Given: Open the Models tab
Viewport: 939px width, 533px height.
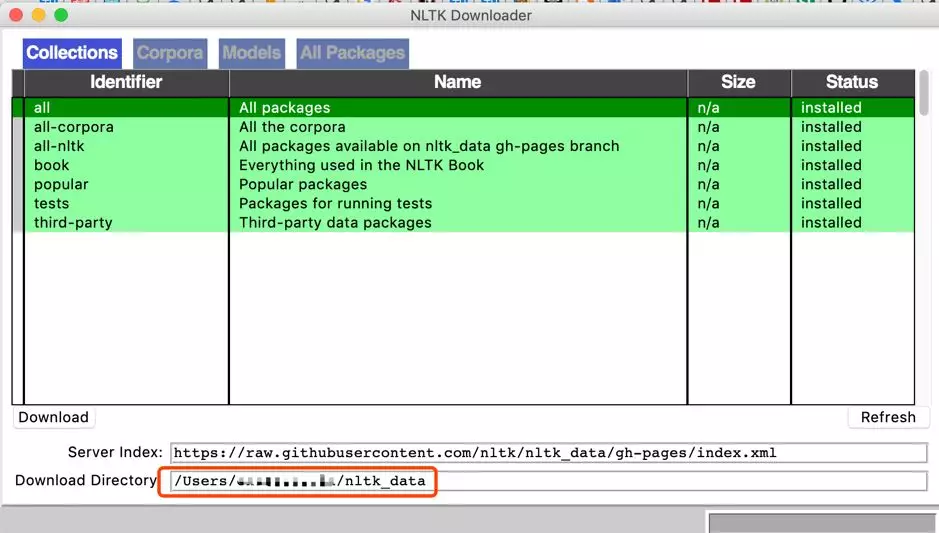Looking at the screenshot, I should point(252,53).
